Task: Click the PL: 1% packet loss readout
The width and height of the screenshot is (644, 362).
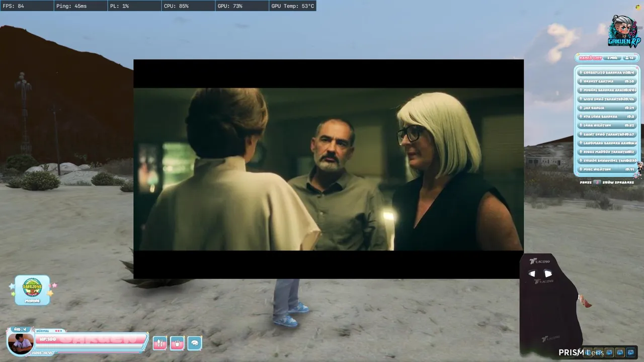Action: [x=134, y=6]
